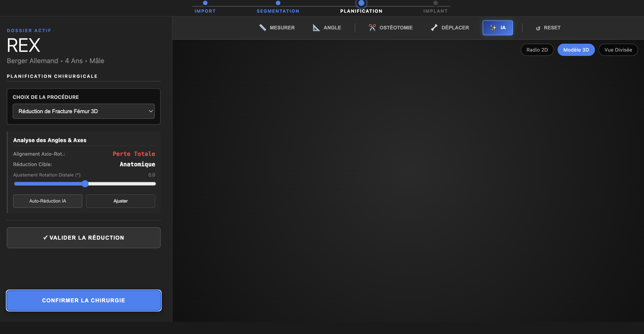Click the Reset label in toolbar

coord(552,28)
